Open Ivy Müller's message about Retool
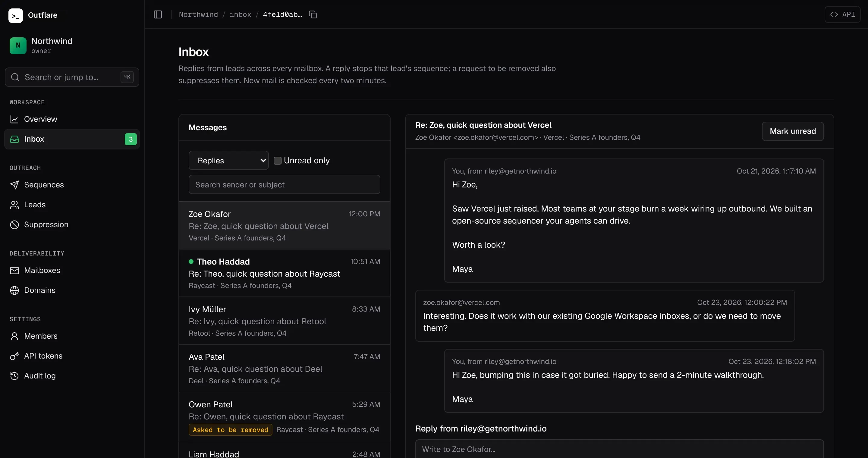Screen dimensions: 868x458 pos(285,321)
